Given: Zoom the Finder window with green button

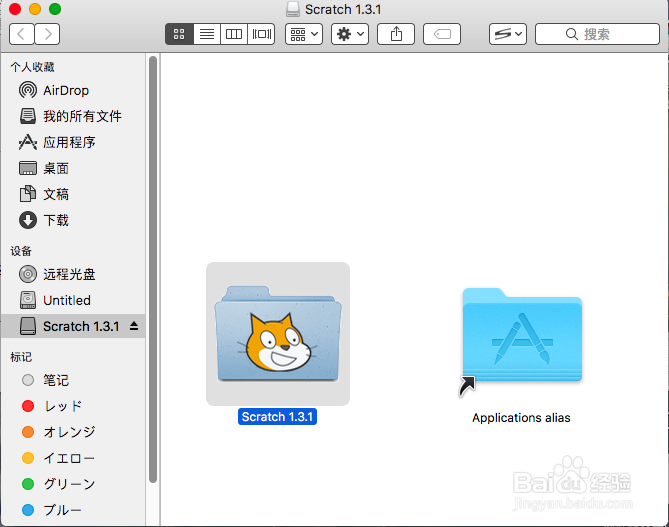Looking at the screenshot, I should click(x=55, y=9).
